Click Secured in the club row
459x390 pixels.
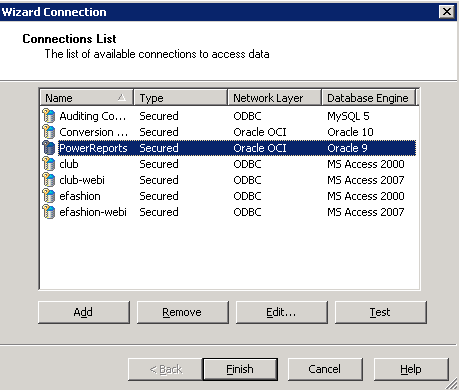[x=159, y=164]
